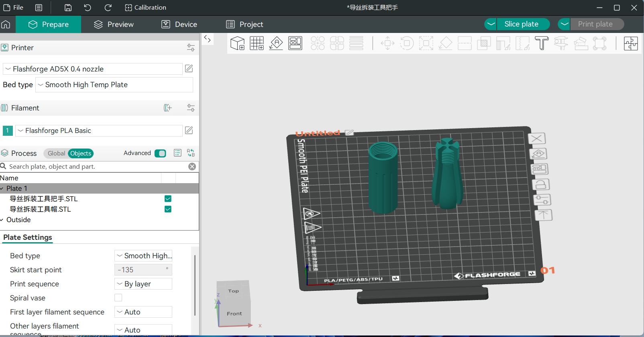
Task: Switch to the Preview tab
Action: click(114, 24)
